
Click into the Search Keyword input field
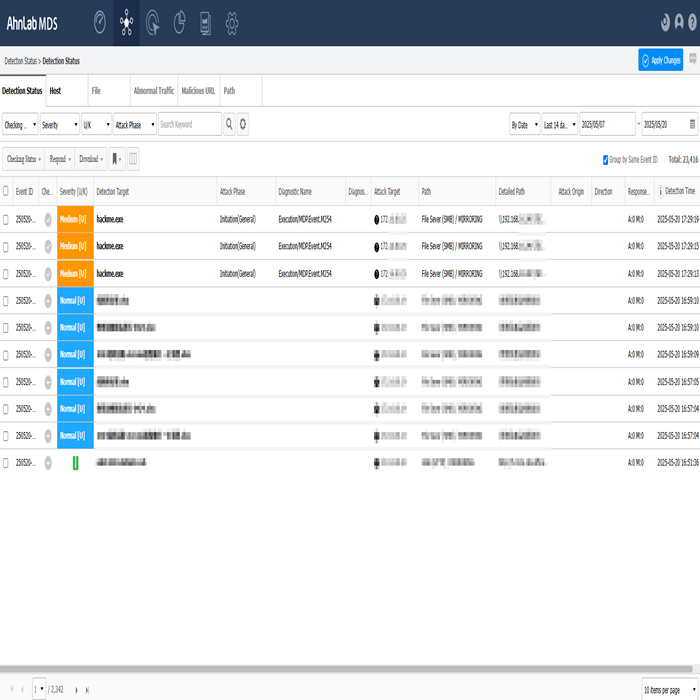click(x=189, y=125)
